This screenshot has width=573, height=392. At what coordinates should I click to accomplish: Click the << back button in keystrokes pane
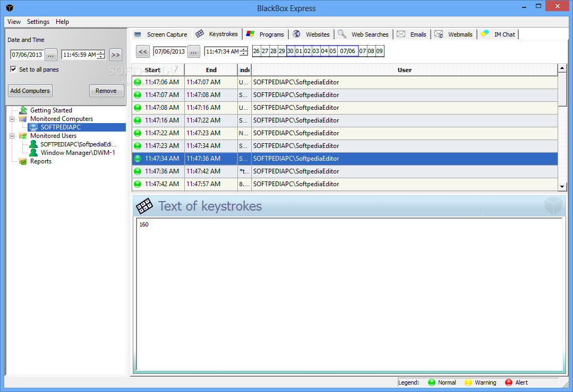click(143, 52)
